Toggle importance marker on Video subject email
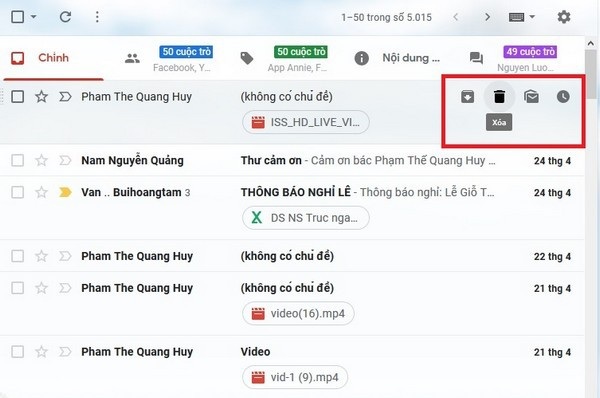Screen dimensions: 600x398 click(65, 352)
